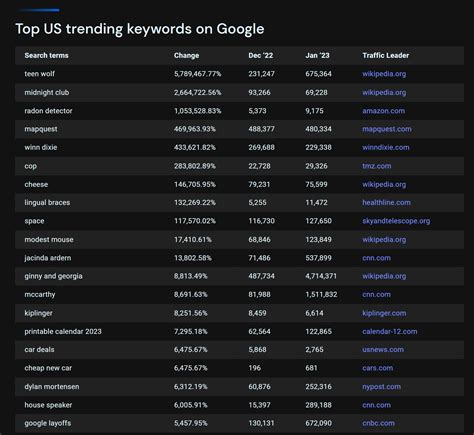
Task: Select the 'kiplinger' search term cell
Action: [38, 313]
